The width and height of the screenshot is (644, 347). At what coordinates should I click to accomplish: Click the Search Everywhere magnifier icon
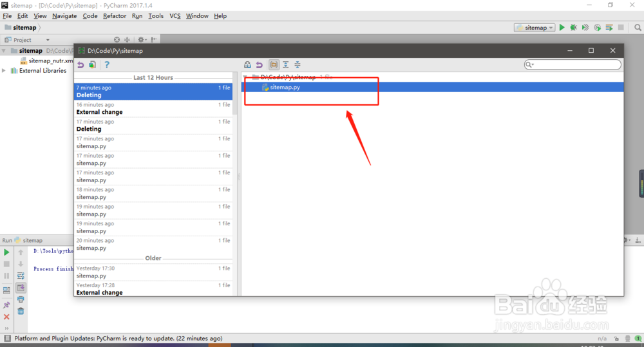[x=638, y=28]
